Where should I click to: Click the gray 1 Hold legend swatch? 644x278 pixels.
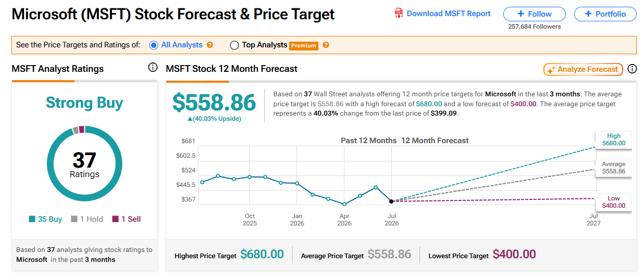click(75, 219)
